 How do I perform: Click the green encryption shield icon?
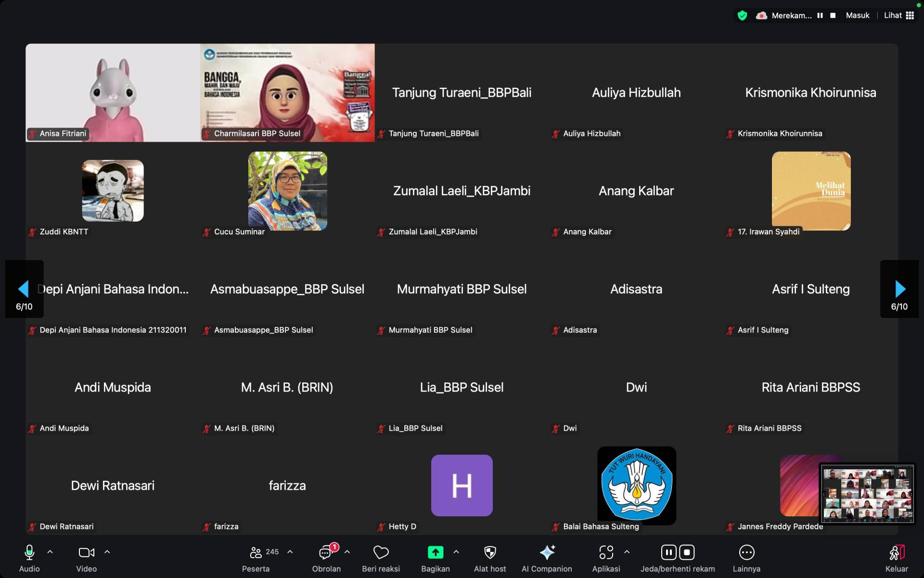point(742,15)
